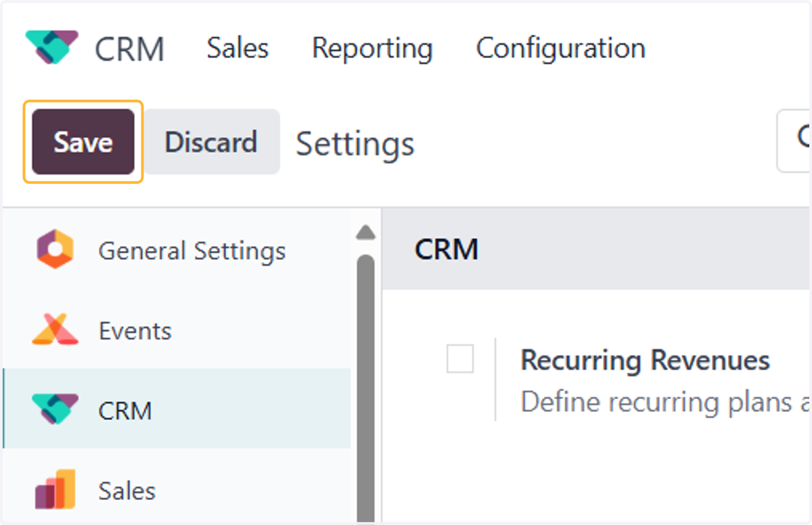Viewport: 812px width, 525px height.
Task: Open the Sales menu in top bar
Action: point(238,48)
